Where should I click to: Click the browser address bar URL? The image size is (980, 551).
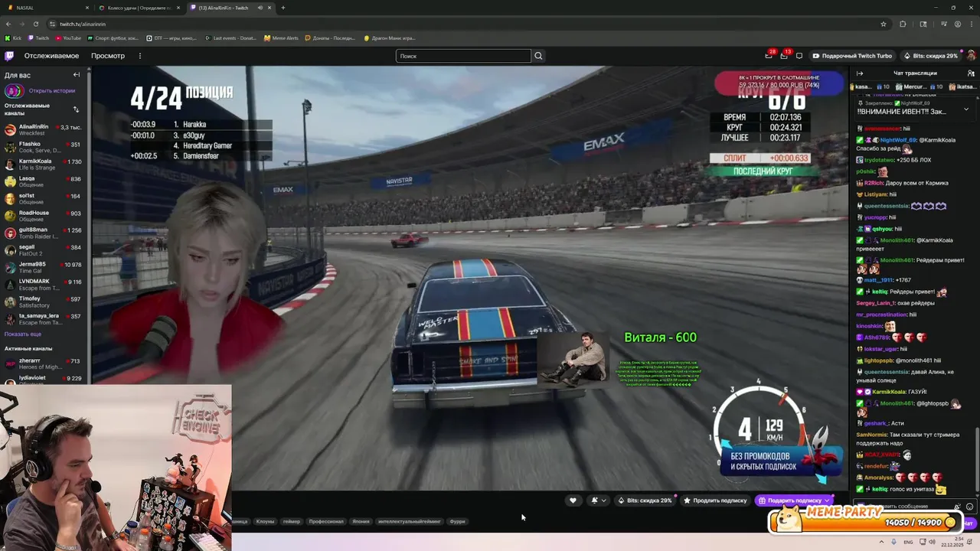pos(83,24)
